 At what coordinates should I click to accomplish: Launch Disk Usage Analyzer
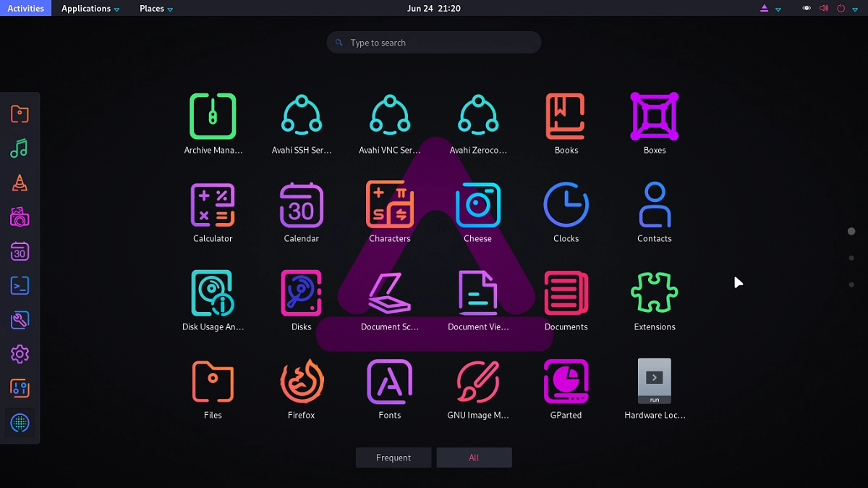(213, 293)
